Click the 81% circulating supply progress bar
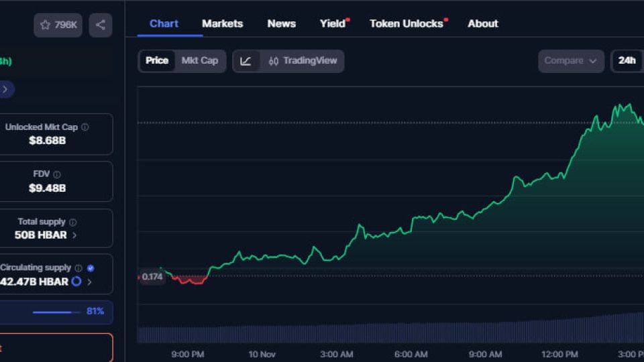This screenshot has height=362, width=644. (x=52, y=312)
